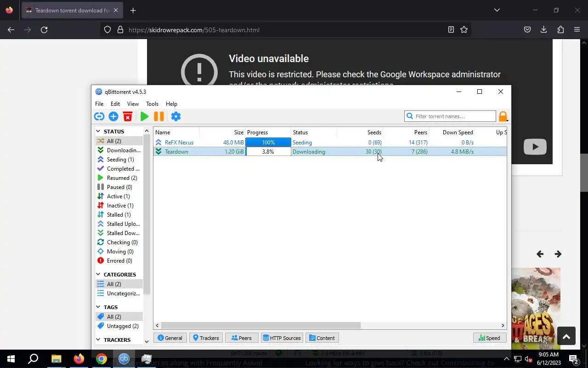Viewport: 588px width, 368px height.
Task: Switch to the Content tab
Action: (x=322, y=338)
